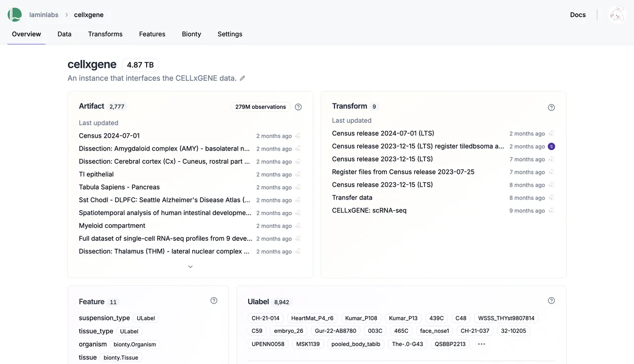Click avatar icon beside CELLxGENE: scRNA-seq transform

point(551,210)
